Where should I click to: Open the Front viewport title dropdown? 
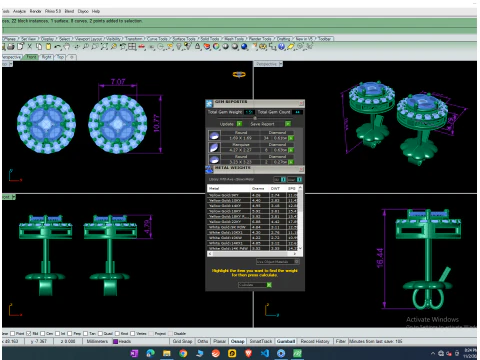[14, 197]
